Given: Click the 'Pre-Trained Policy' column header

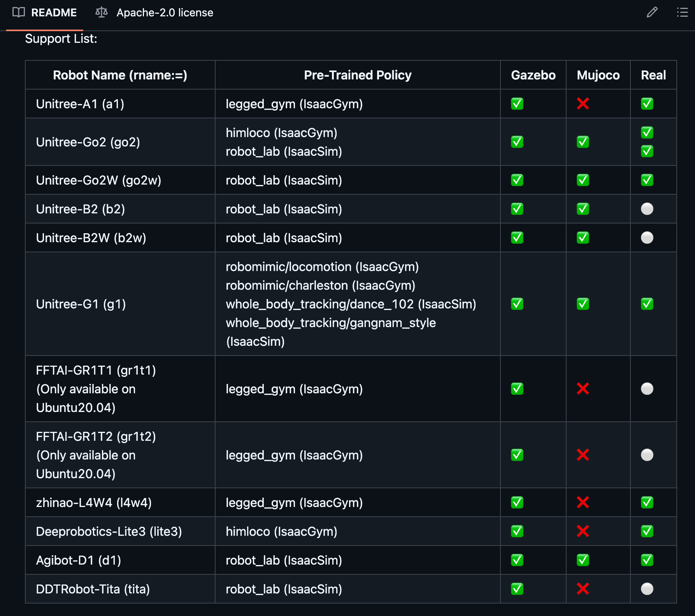Looking at the screenshot, I should point(358,75).
